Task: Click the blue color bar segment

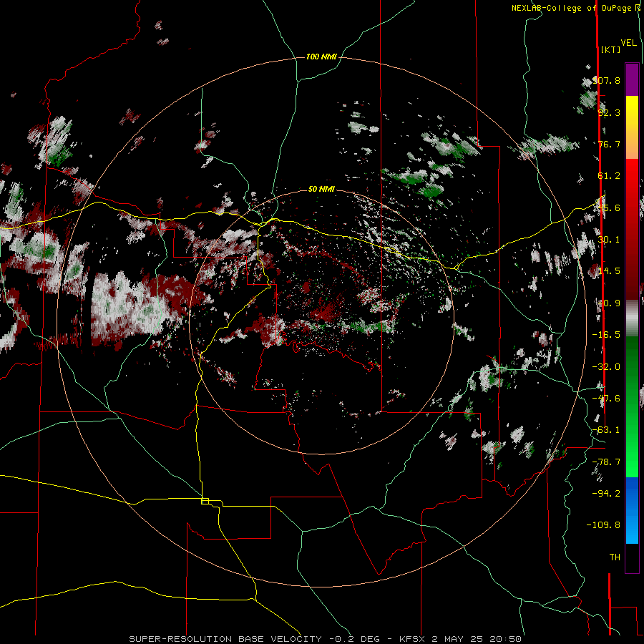Action: tap(632, 510)
